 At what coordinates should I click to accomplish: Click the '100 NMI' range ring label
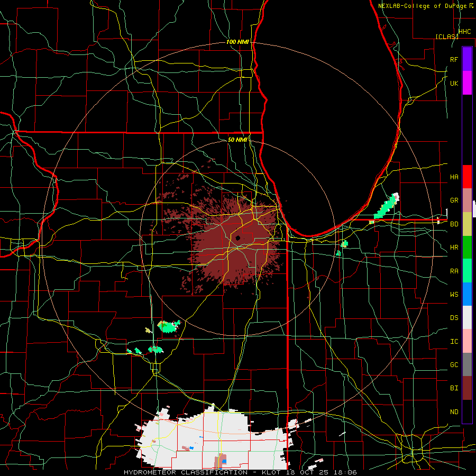pyautogui.click(x=237, y=42)
